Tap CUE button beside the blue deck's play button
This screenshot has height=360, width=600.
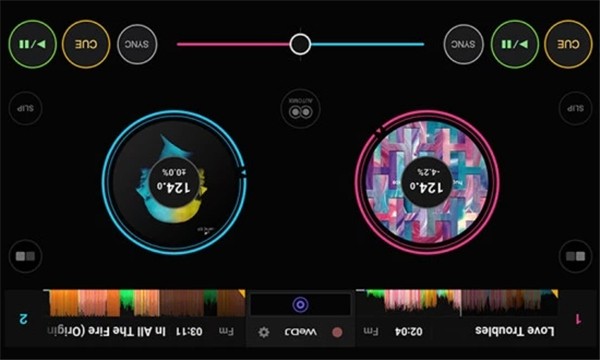(x=86, y=44)
